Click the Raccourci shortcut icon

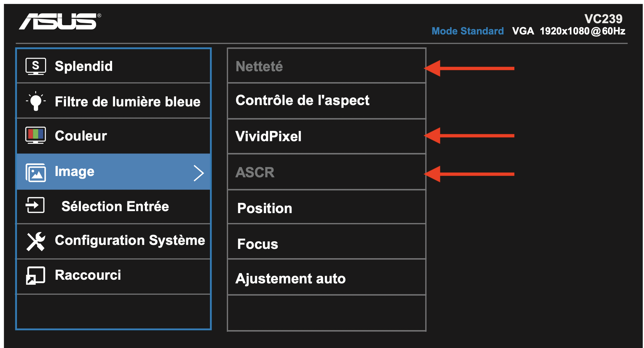click(x=35, y=275)
